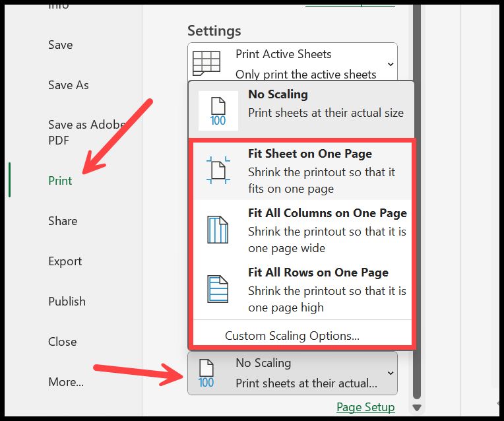
Task: Open the Publish section
Action: tap(67, 302)
